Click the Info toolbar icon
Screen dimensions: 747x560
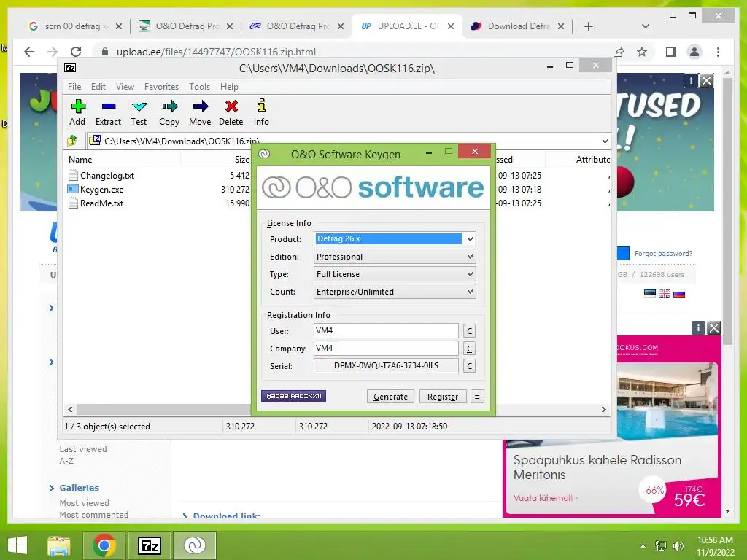pyautogui.click(x=262, y=106)
